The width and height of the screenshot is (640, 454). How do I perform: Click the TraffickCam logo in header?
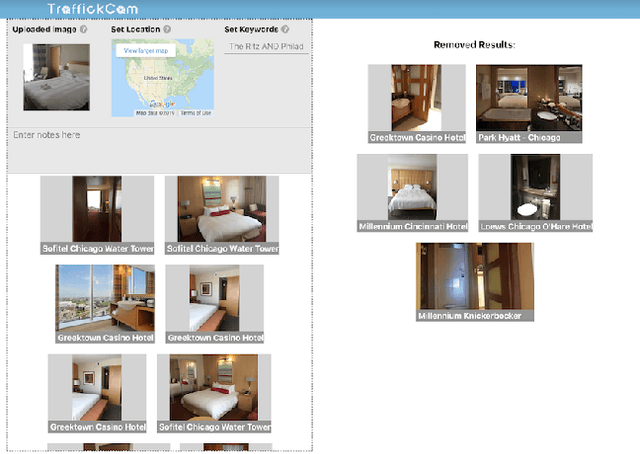[92, 9]
